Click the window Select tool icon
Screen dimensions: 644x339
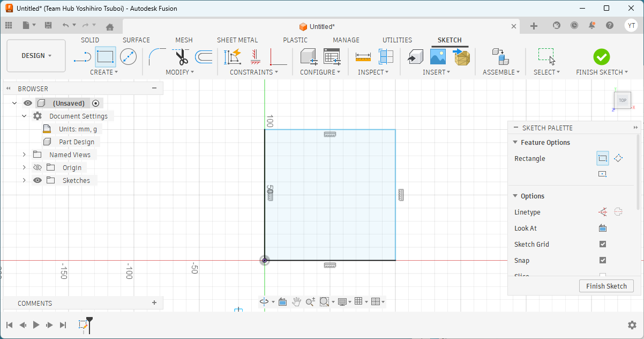tap(546, 56)
